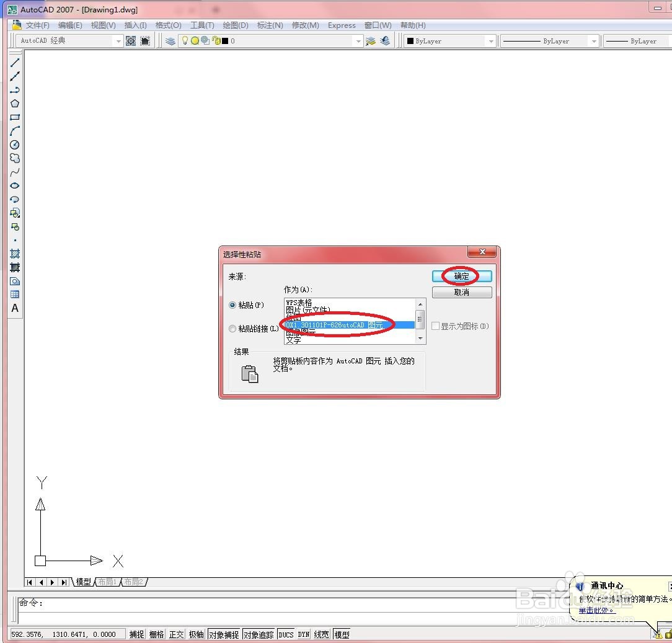Open the Layer Properties Manager icon
The height and width of the screenshot is (643, 672).
170,41
